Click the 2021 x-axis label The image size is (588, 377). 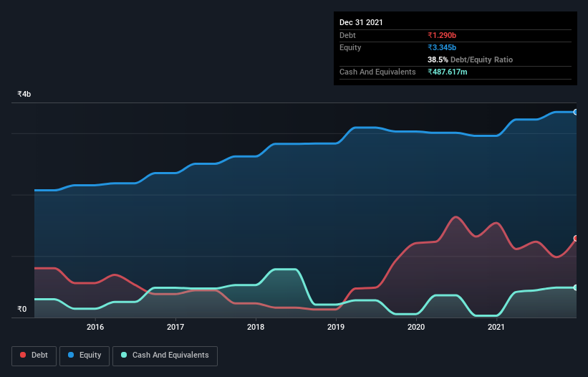click(x=496, y=327)
